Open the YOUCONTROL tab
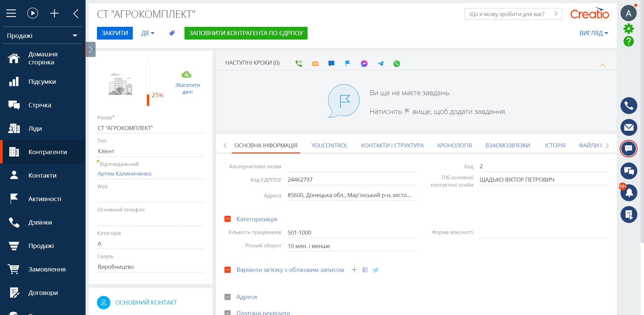The image size is (644, 315). point(329,145)
